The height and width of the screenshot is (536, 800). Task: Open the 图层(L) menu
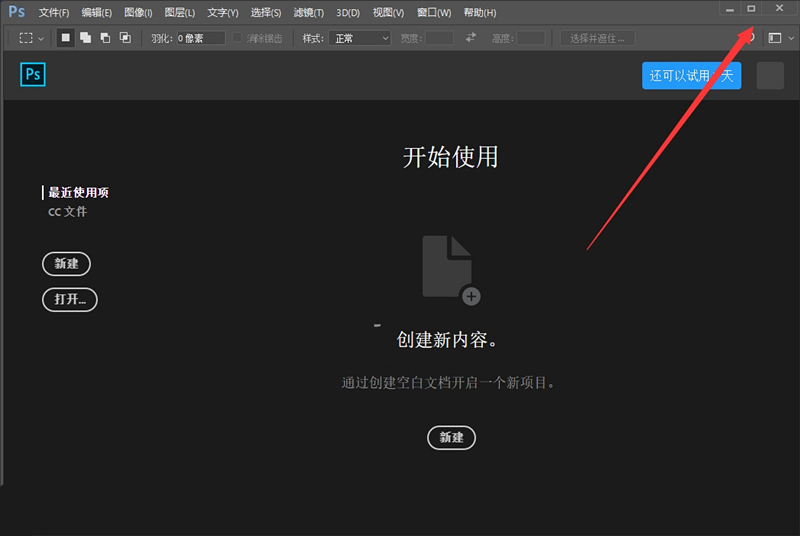(180, 13)
